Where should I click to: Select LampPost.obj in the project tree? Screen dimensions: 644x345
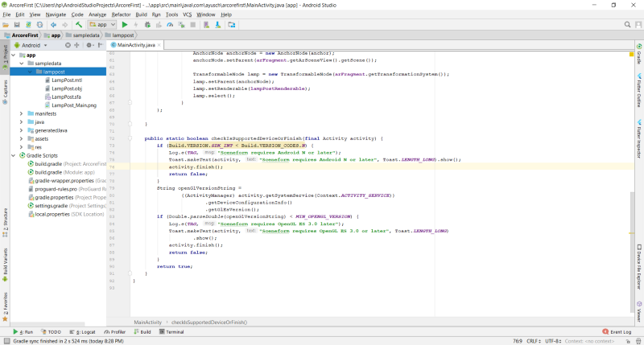pyautogui.click(x=66, y=88)
